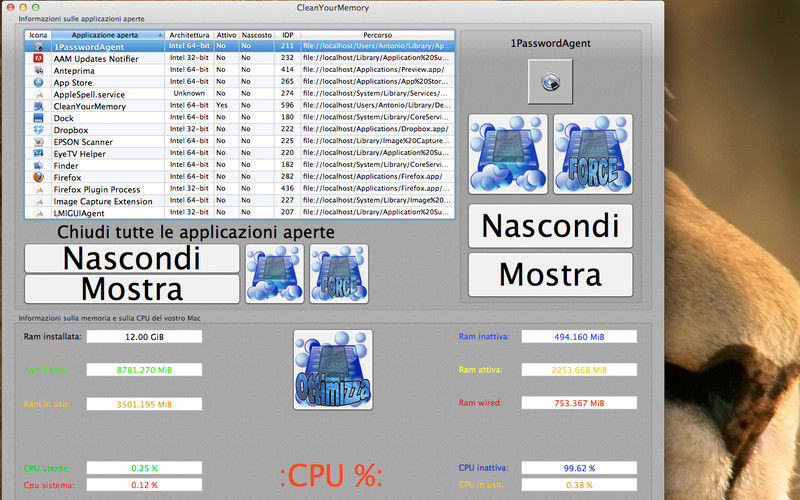Image resolution: width=800 pixels, height=500 pixels.
Task: Click Mostra button in the right panel
Action: click(x=550, y=274)
